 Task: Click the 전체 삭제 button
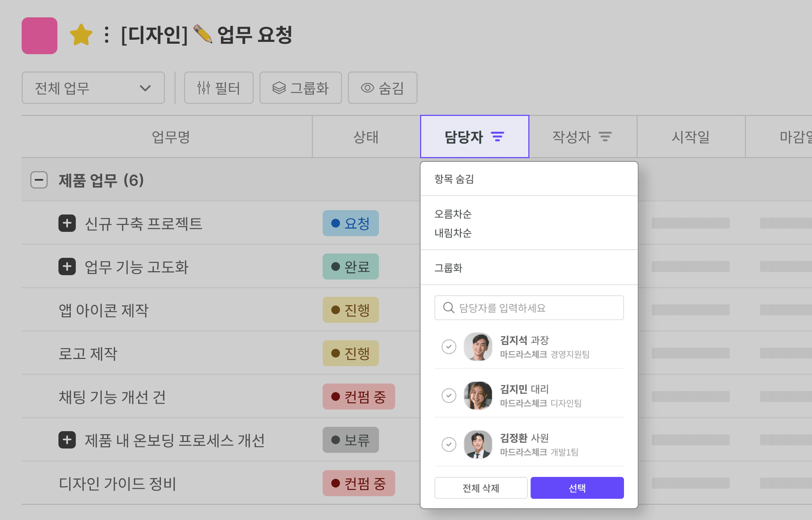click(x=481, y=488)
